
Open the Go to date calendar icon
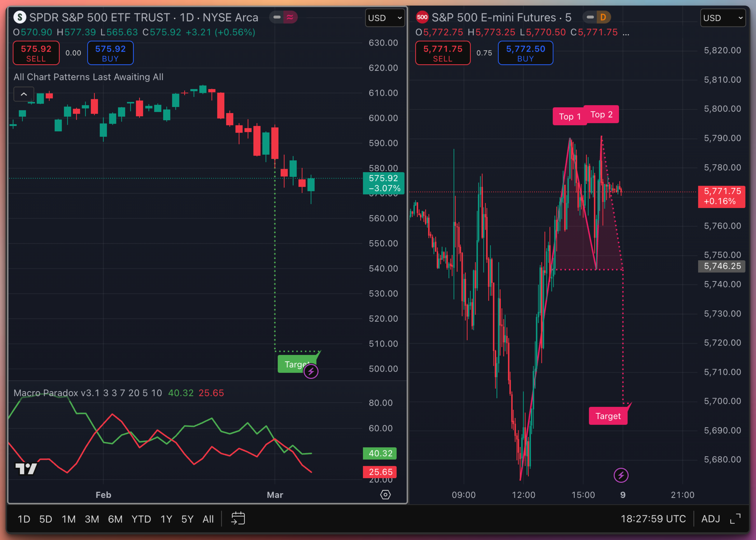pos(238,518)
